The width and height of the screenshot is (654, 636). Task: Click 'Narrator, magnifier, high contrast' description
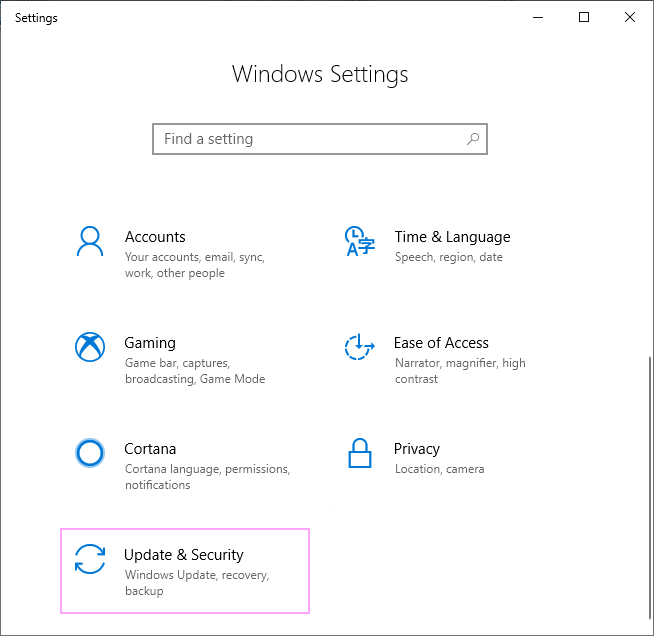(460, 371)
